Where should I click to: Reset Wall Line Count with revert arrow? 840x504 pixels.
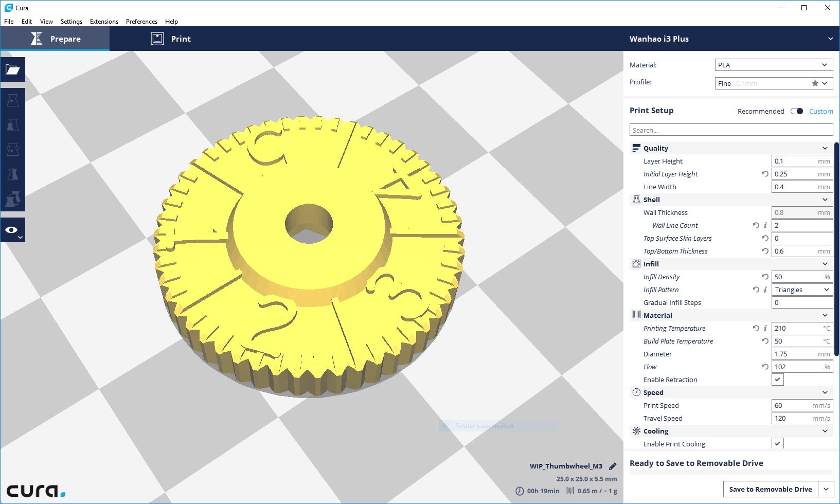(x=756, y=225)
